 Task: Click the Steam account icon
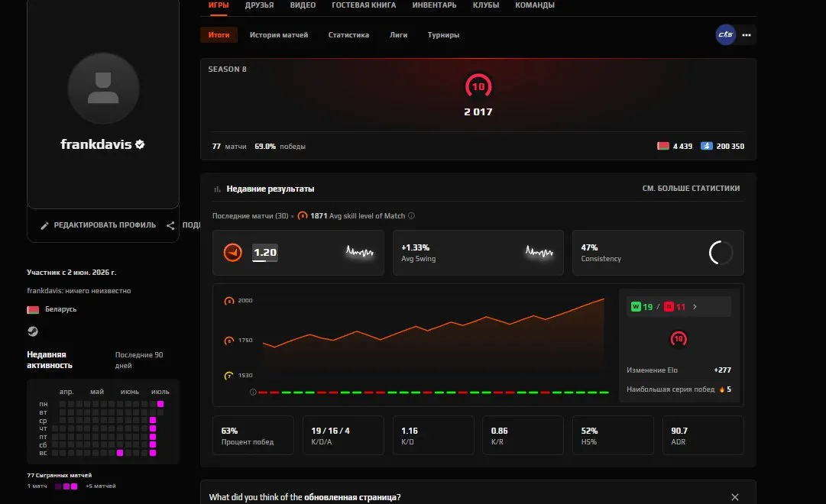[33, 331]
